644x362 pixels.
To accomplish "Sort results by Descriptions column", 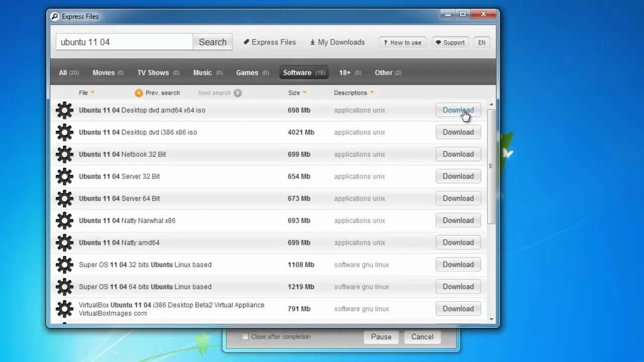I will pos(354,93).
